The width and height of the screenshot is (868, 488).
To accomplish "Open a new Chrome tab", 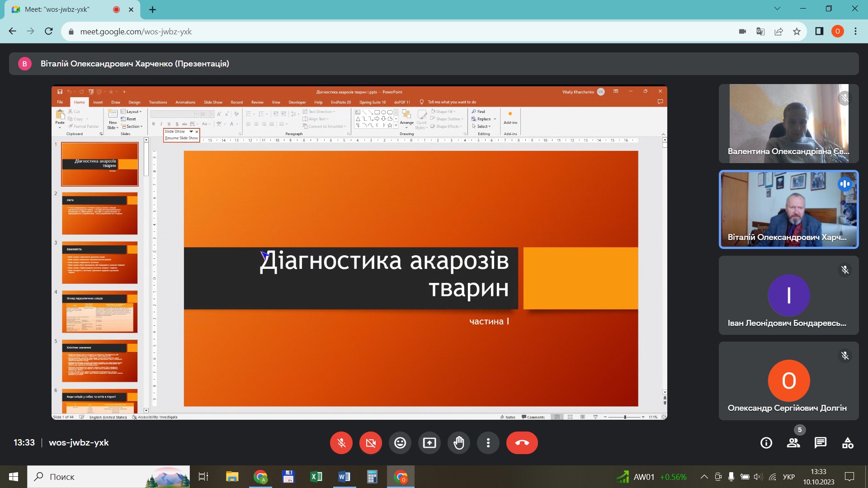I will tap(153, 9).
